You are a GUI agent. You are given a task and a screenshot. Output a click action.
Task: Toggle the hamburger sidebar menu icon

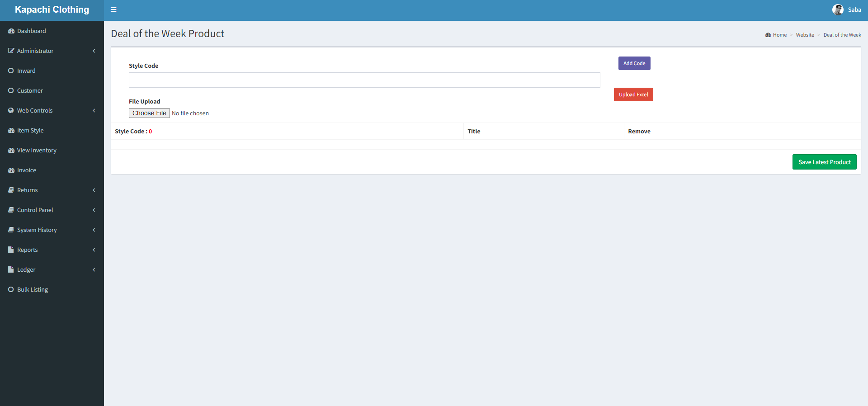[113, 9]
